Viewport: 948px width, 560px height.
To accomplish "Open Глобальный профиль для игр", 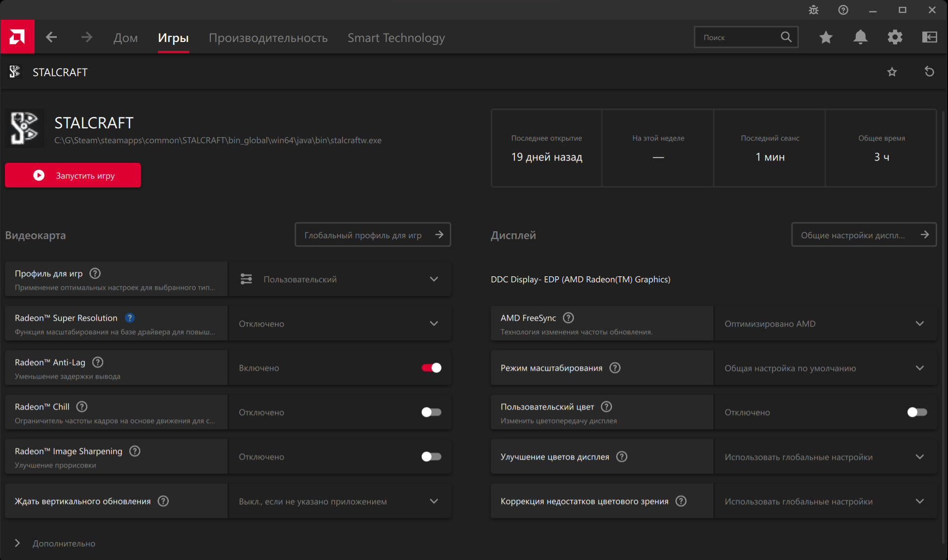I will (373, 235).
